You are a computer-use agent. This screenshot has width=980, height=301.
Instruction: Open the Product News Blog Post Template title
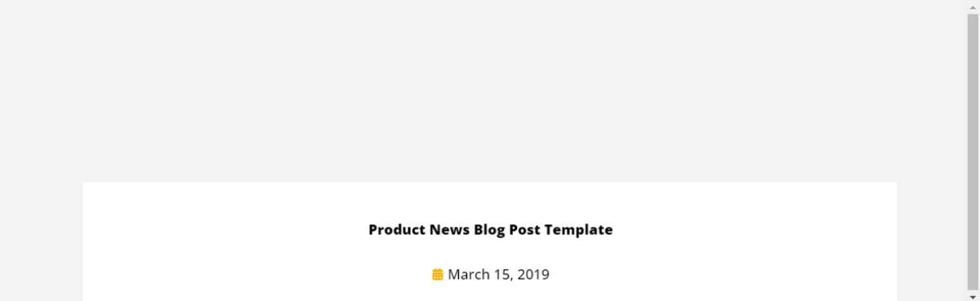coord(490,229)
